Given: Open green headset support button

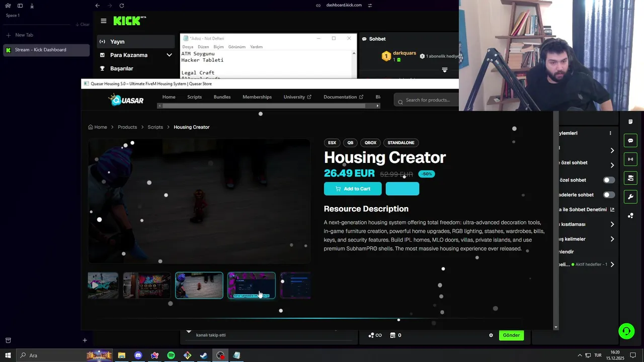Looking at the screenshot, I should (x=626, y=331).
